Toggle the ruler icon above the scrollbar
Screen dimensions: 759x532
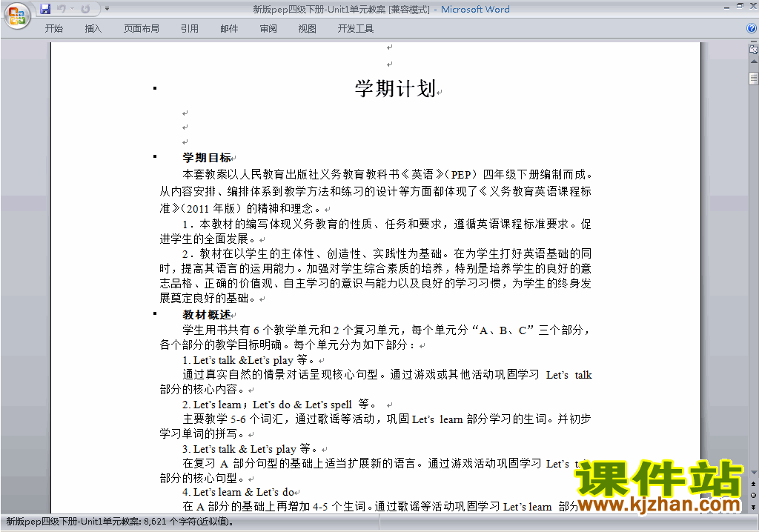pos(753,50)
